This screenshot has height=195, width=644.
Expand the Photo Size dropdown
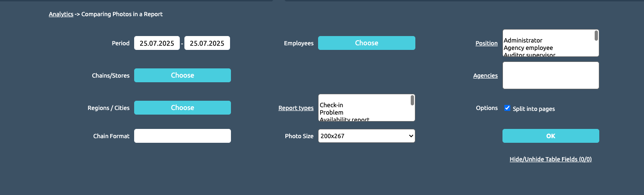[x=366, y=136]
